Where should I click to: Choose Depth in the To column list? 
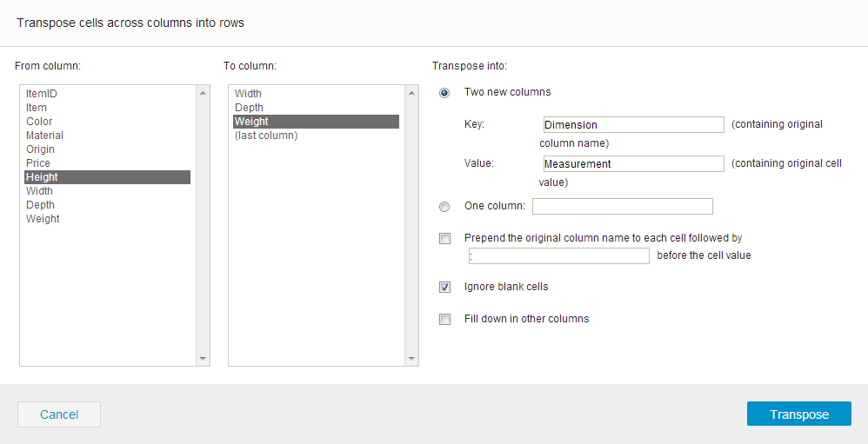[249, 108]
